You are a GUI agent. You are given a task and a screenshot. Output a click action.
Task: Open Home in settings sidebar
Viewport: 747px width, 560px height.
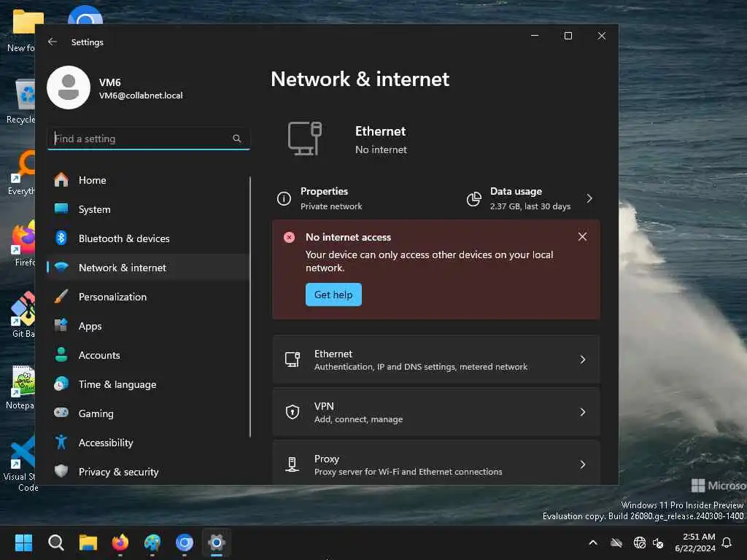tap(147, 180)
